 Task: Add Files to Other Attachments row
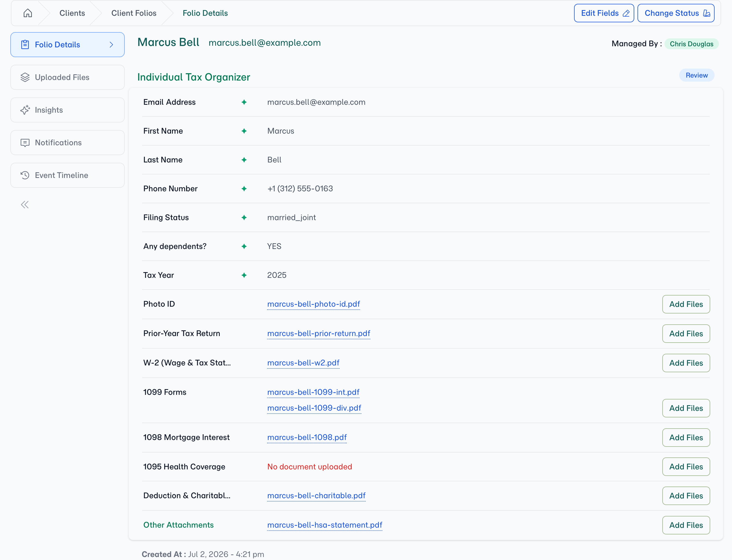(x=686, y=525)
